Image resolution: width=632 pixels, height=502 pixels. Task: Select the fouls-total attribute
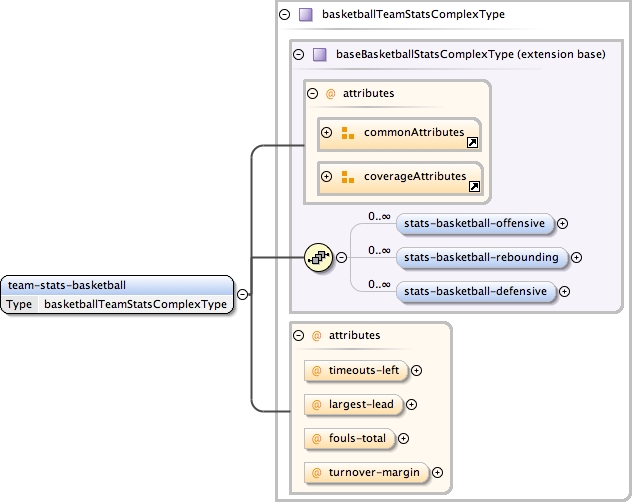(355, 438)
